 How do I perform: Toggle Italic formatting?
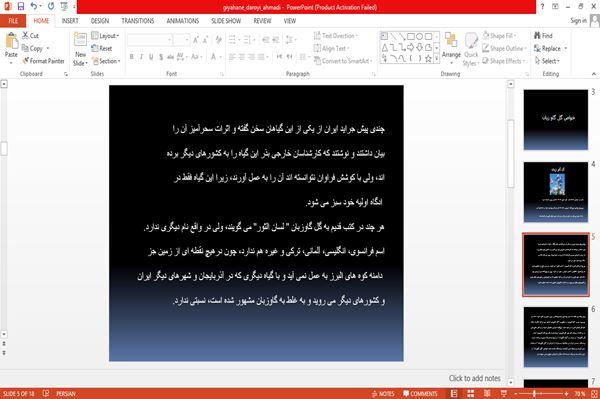click(x=141, y=57)
